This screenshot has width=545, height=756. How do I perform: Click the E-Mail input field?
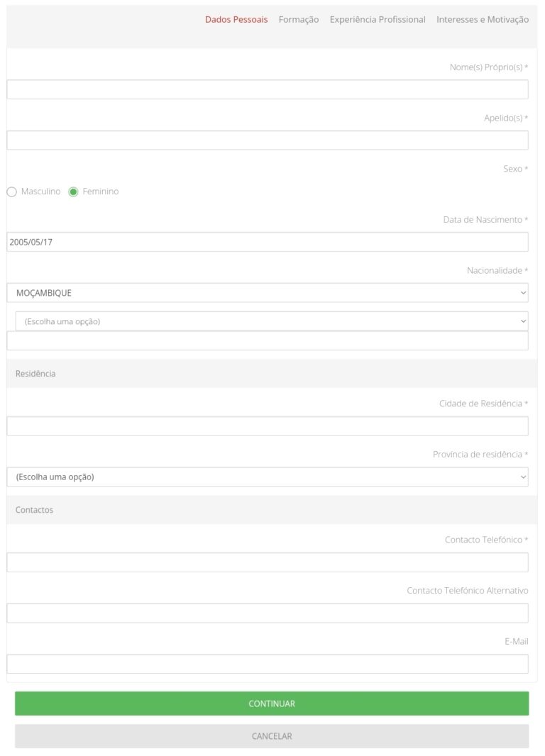point(268,664)
